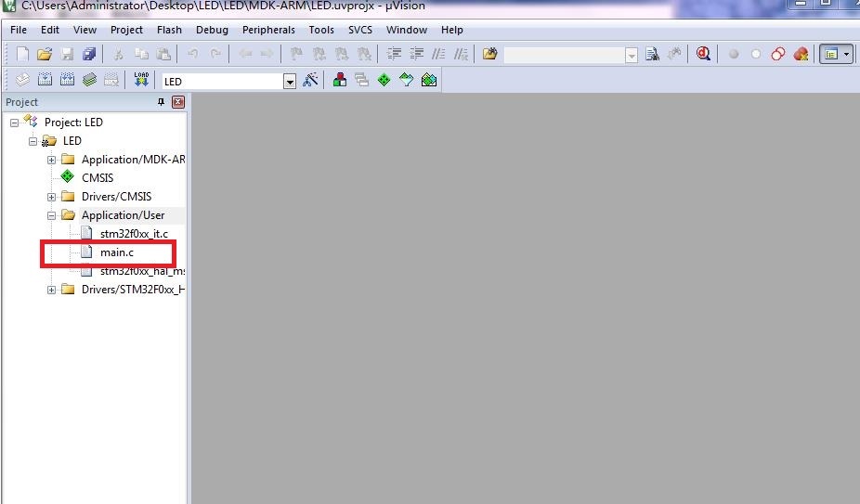Open the Project menu

coord(126,30)
